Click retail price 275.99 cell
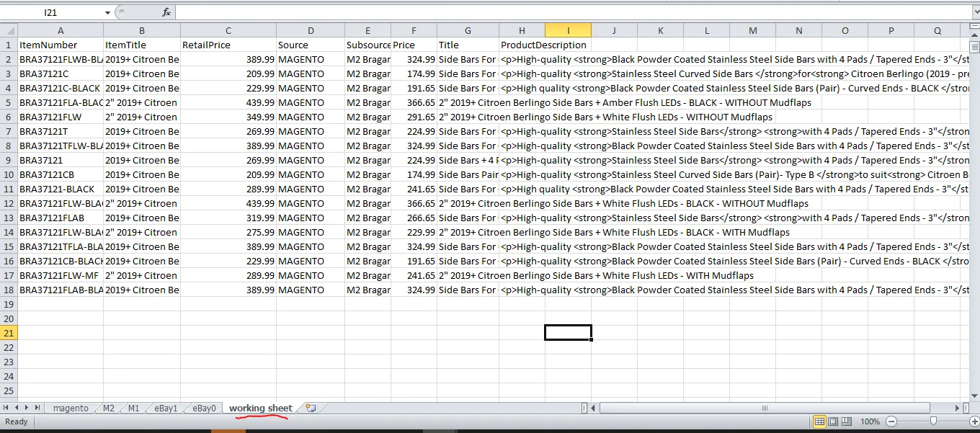This screenshot has width=980, height=433. click(x=228, y=232)
